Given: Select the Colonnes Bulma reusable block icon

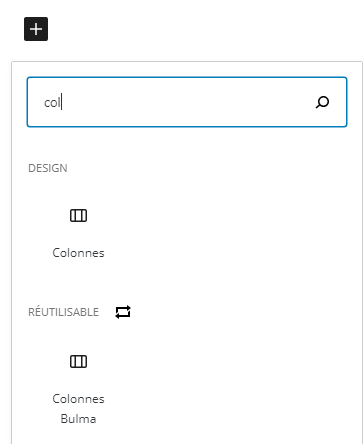Looking at the screenshot, I should pos(78,361).
